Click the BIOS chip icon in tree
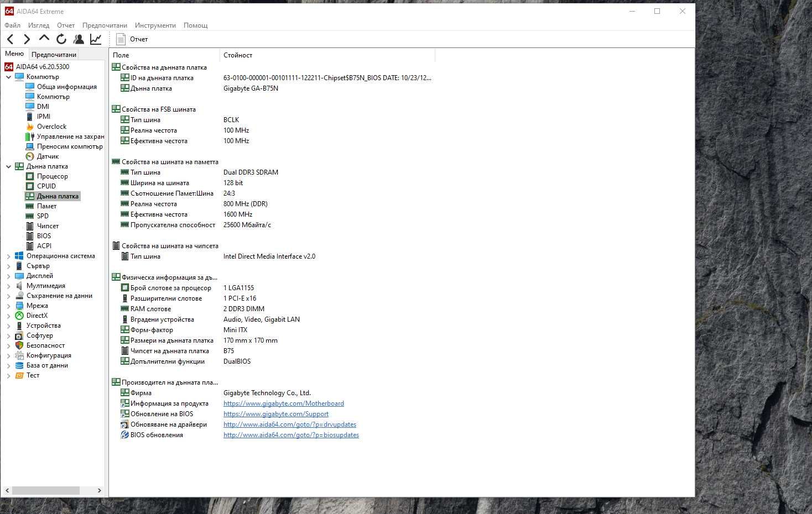 tap(30, 236)
